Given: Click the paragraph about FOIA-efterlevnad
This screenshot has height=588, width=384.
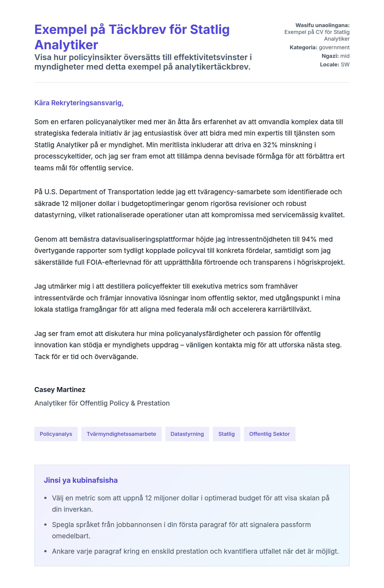Looking at the screenshot, I should (x=189, y=250).
